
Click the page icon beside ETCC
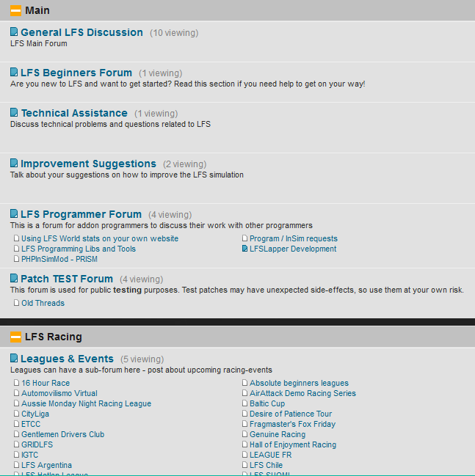coord(16,424)
